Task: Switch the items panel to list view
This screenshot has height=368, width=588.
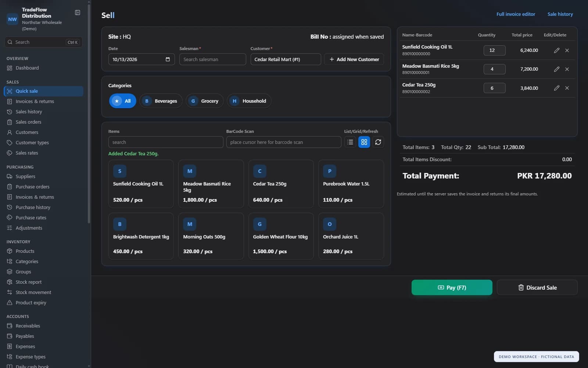Action: coord(350,142)
